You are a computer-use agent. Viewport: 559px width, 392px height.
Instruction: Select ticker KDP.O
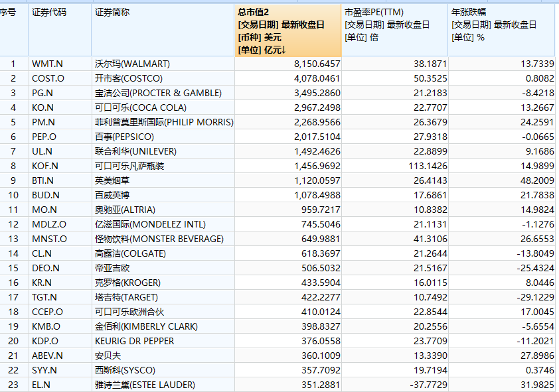click(x=45, y=342)
